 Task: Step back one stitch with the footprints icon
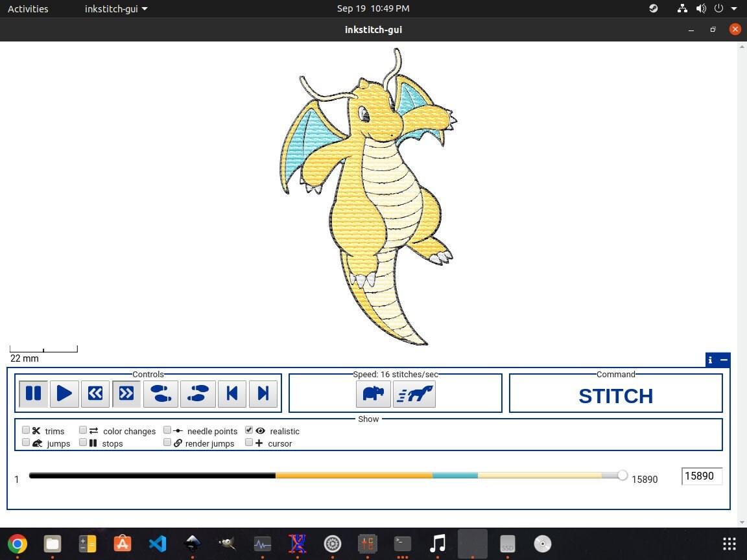coord(160,393)
